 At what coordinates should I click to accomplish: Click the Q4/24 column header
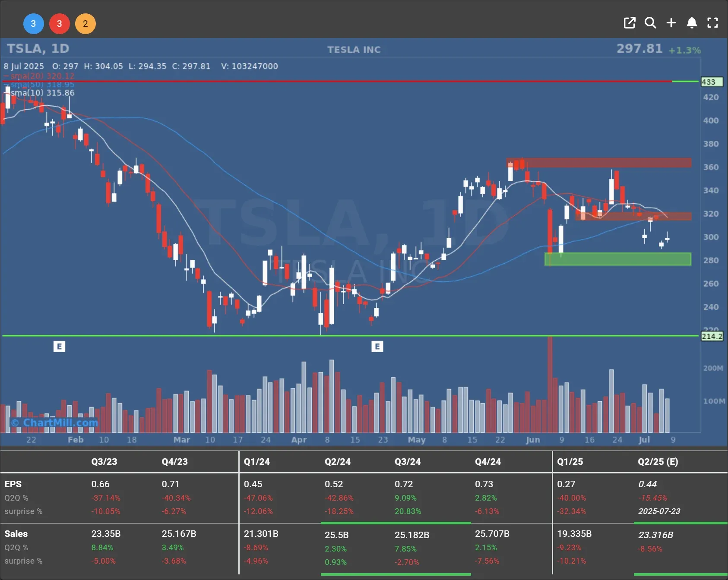(x=488, y=462)
